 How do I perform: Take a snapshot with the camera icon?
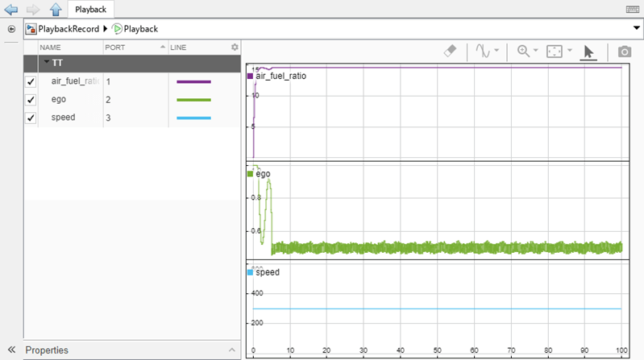point(624,51)
